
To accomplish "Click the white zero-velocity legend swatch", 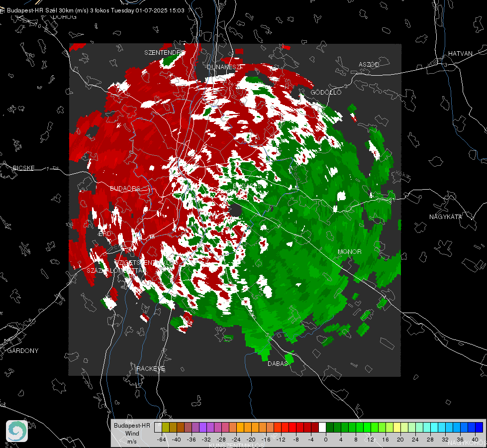I will coord(322,427).
